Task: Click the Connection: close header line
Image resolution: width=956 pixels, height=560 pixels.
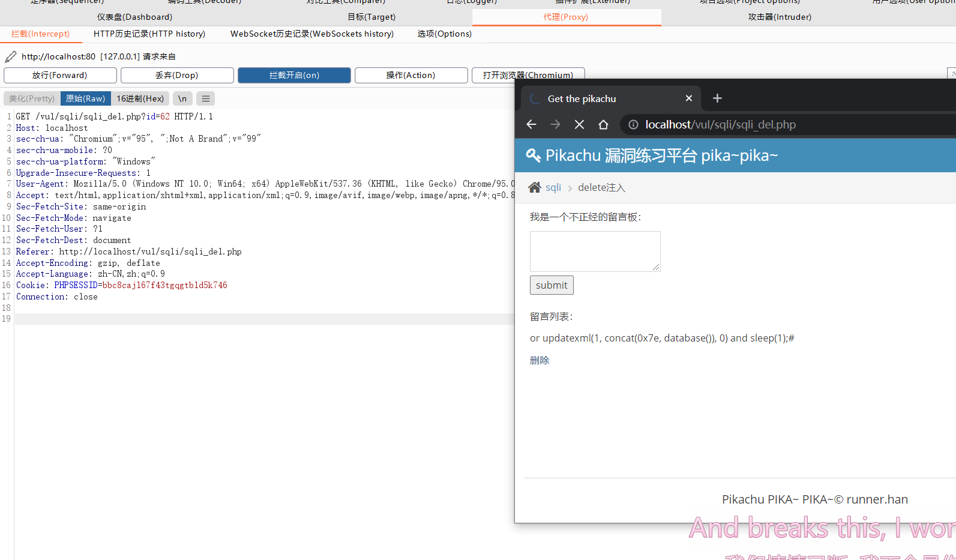Action: tap(57, 297)
